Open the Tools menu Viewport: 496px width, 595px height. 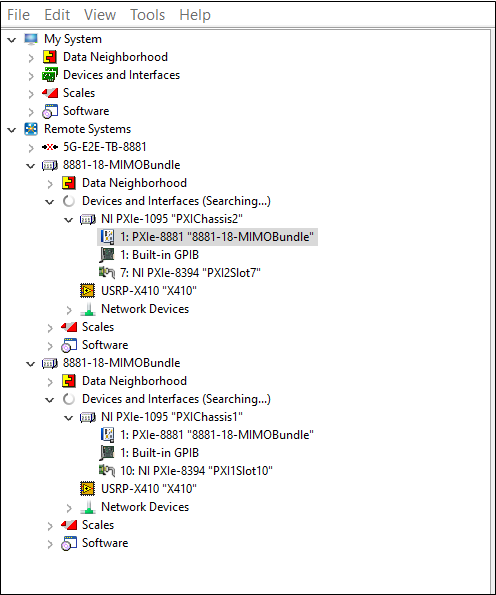click(147, 15)
